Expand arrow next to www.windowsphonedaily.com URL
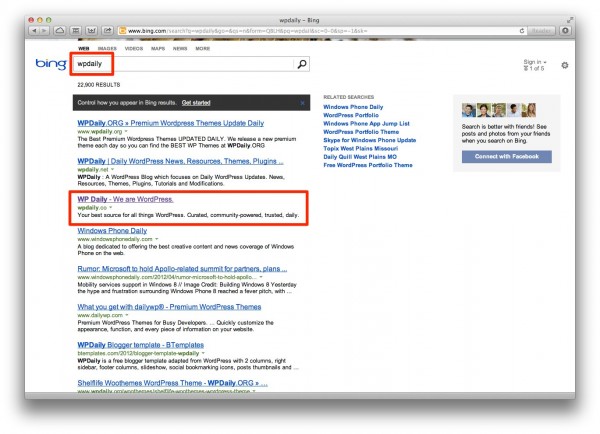The image size is (600, 434). [x=157, y=239]
